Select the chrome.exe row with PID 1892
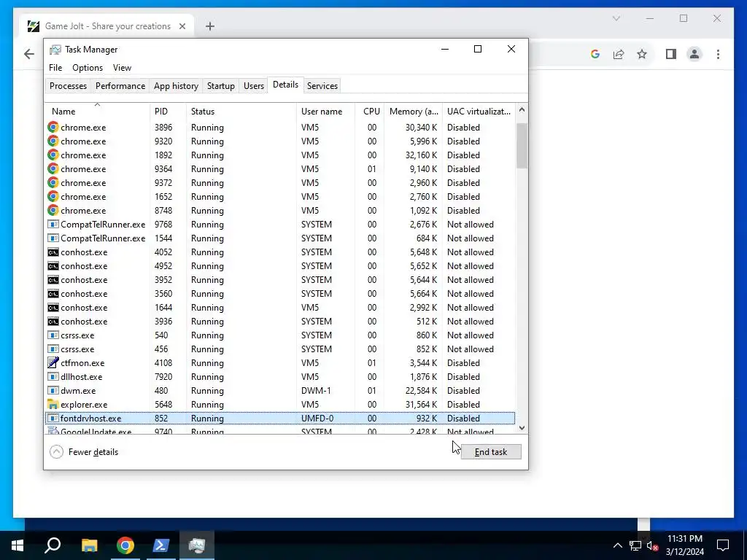The width and height of the screenshot is (747, 560). [280, 155]
